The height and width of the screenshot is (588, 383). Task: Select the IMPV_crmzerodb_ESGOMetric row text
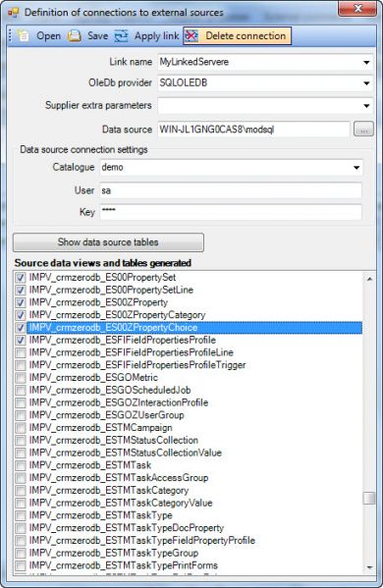coord(93,378)
